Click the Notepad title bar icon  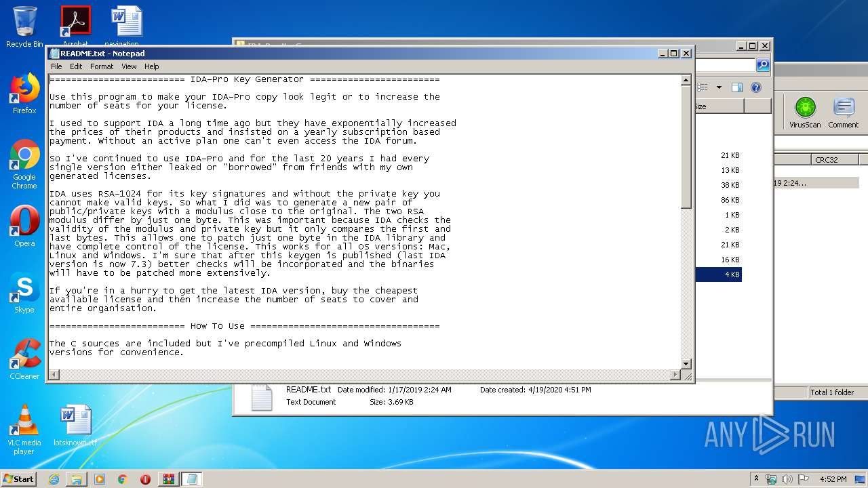click(x=54, y=54)
